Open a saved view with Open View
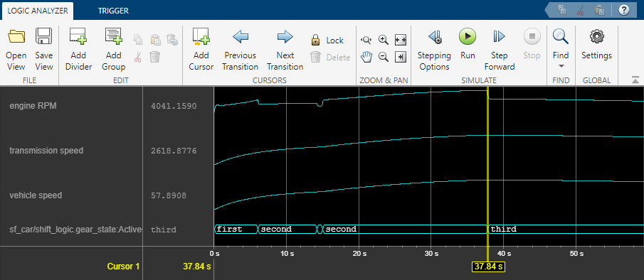Viewport: 644px width, 280px height. (16, 50)
